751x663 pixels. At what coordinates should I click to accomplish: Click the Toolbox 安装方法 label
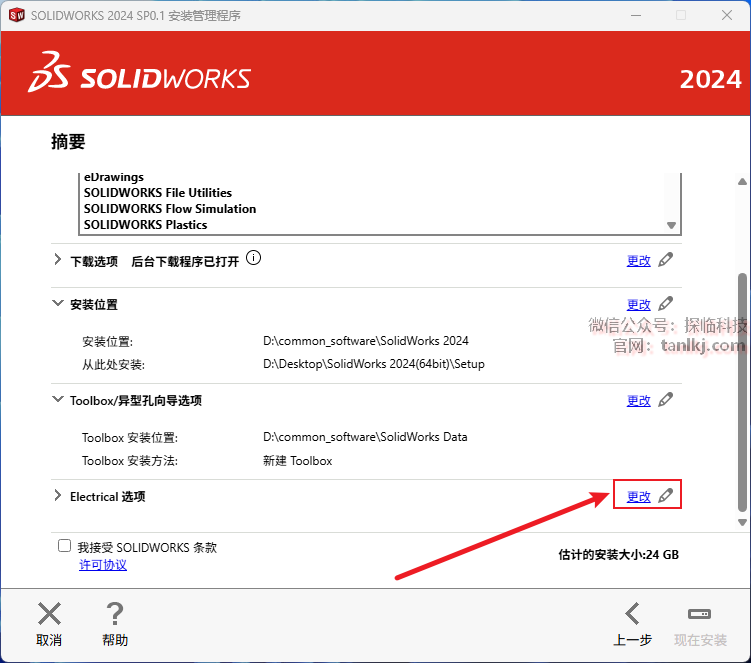130,461
